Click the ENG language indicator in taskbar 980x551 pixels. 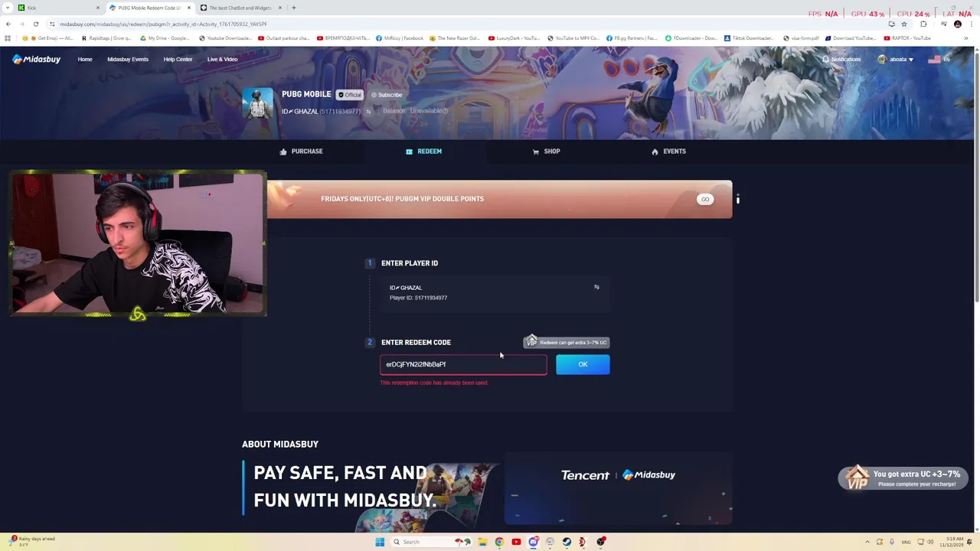click(905, 542)
